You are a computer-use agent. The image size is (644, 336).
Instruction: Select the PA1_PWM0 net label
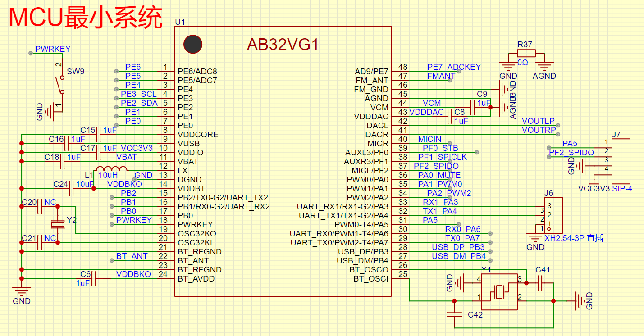(440, 184)
